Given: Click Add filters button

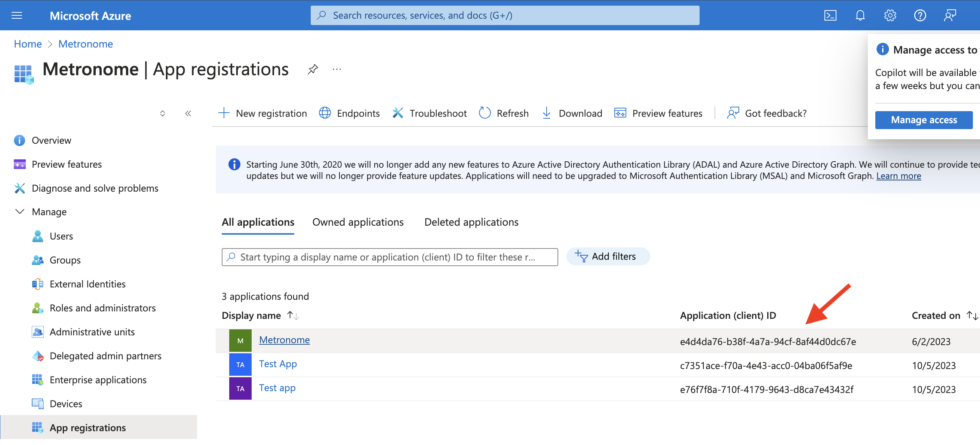Looking at the screenshot, I should coord(606,255).
